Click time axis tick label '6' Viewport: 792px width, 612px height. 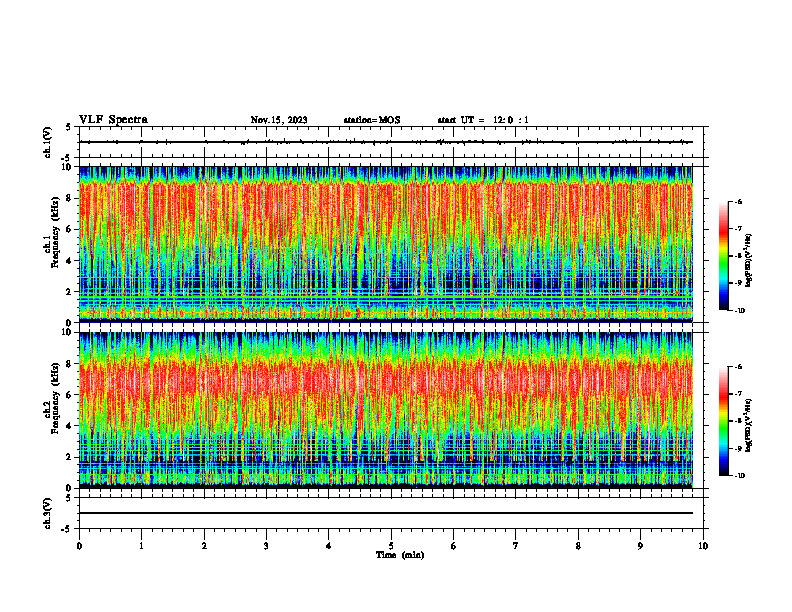[x=454, y=546]
